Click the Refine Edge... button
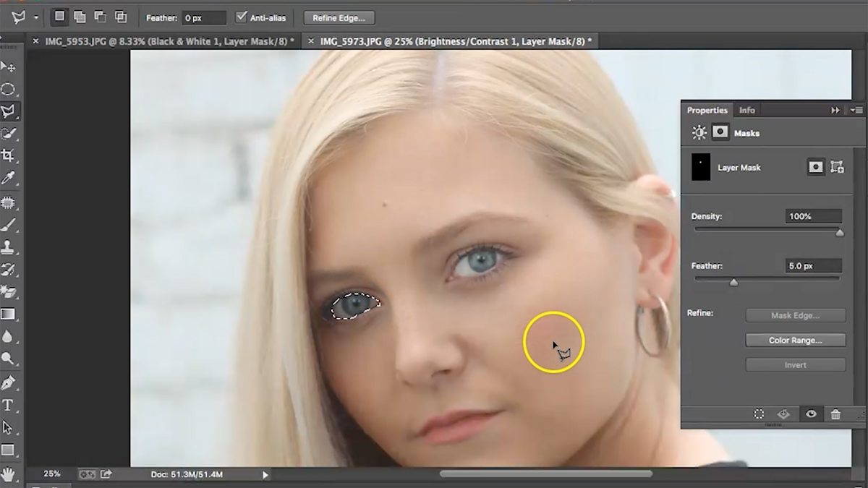This screenshot has width=868, height=488. pyautogui.click(x=339, y=17)
